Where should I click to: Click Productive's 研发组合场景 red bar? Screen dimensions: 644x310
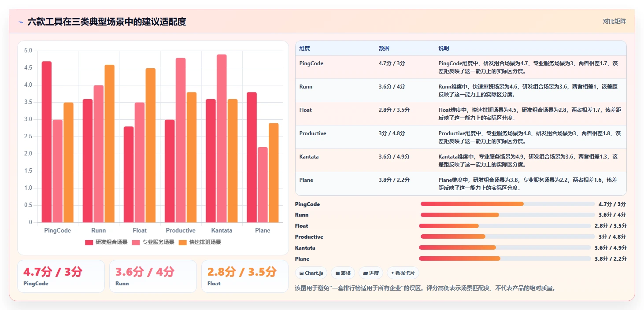[170, 171]
